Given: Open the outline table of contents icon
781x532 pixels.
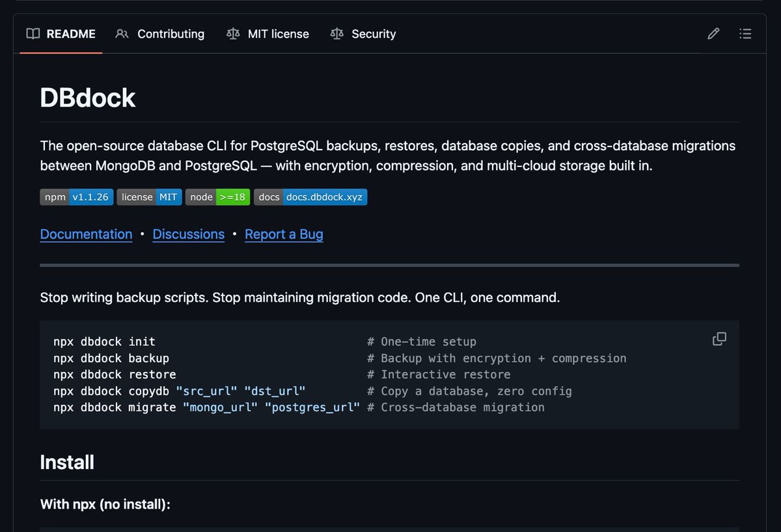Looking at the screenshot, I should pos(746,34).
